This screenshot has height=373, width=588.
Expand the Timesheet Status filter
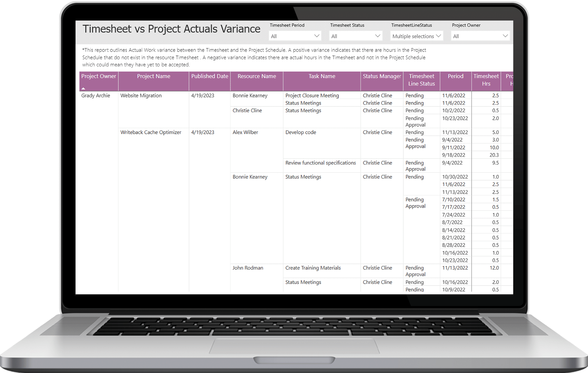tap(356, 36)
